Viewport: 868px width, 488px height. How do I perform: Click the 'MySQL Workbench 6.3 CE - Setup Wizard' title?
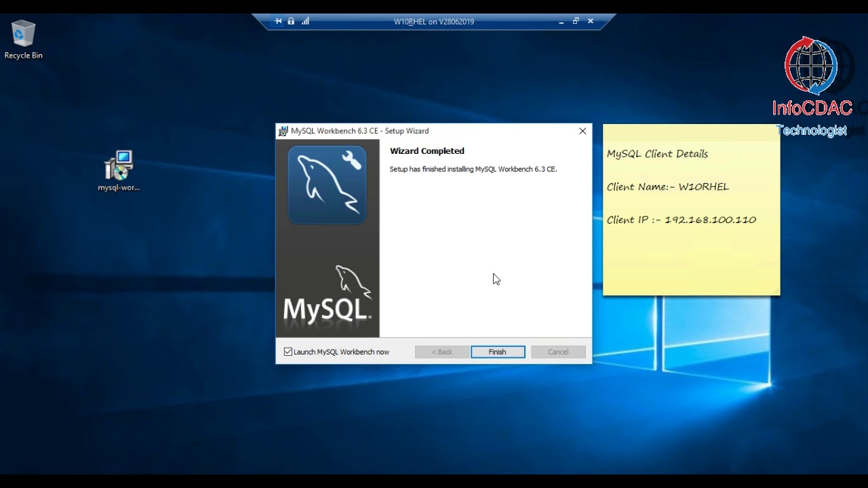pos(360,131)
